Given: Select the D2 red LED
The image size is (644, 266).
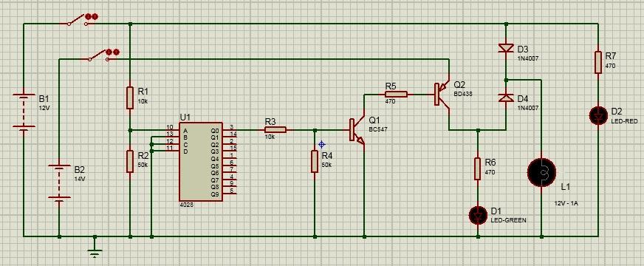Looking at the screenshot, I should coord(598,115).
